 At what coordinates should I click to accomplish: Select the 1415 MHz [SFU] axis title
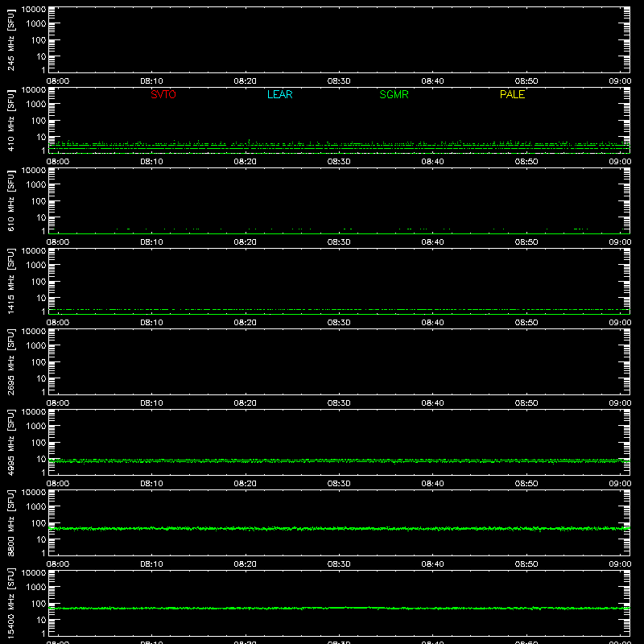point(10,281)
